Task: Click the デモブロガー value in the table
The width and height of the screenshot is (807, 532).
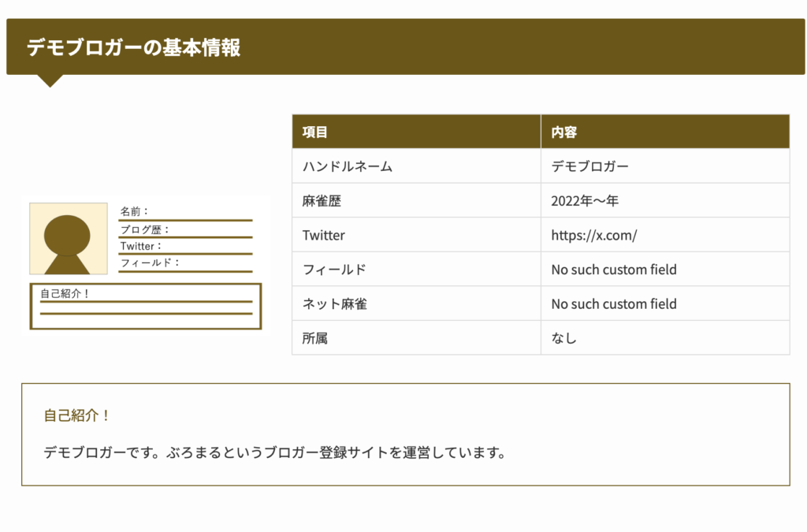Action: [x=589, y=166]
